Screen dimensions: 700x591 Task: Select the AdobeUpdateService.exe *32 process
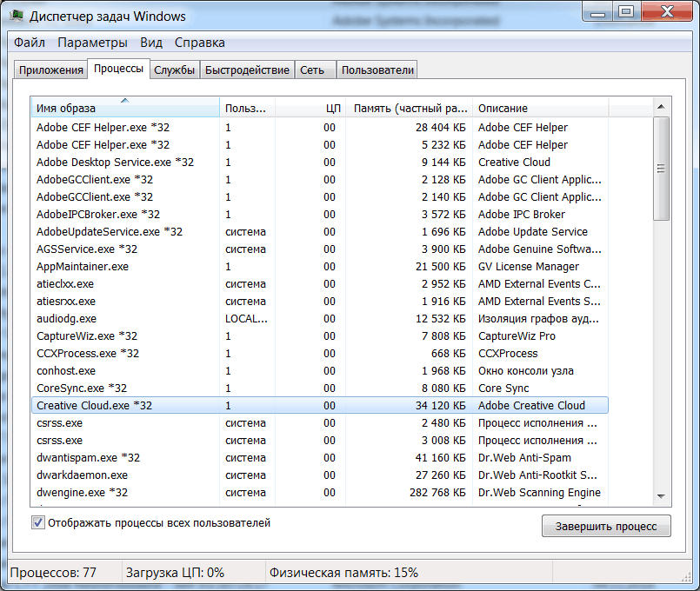pyautogui.click(x=320, y=231)
